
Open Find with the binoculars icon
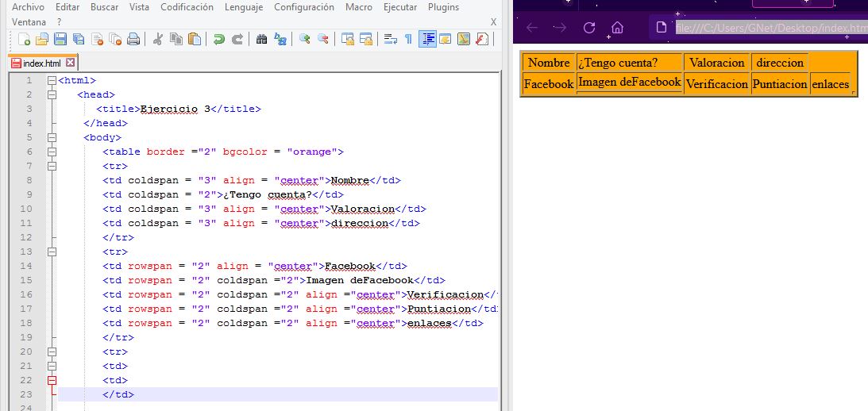261,39
